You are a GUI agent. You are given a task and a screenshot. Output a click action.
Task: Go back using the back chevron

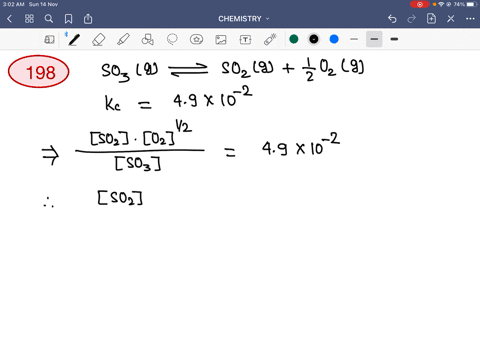coord(10,19)
